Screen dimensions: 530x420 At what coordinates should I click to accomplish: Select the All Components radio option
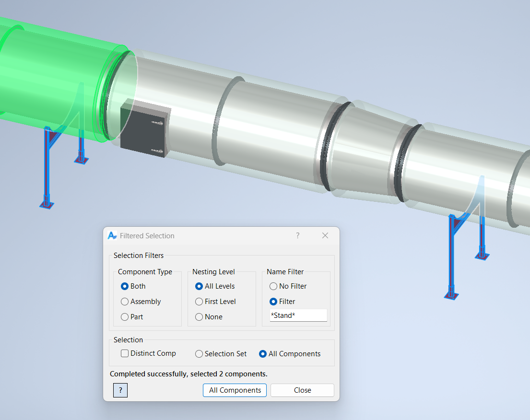pos(263,354)
